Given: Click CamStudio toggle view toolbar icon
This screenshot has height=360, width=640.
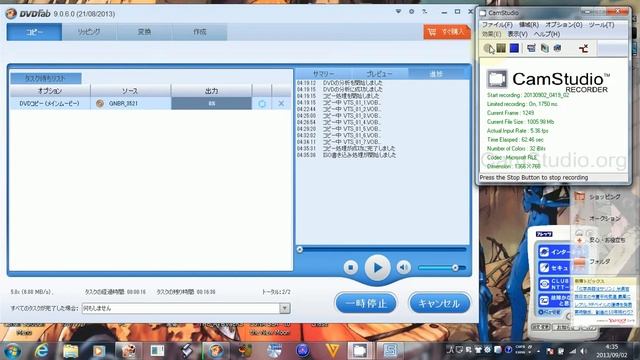Looking at the screenshot, I should tap(531, 48).
